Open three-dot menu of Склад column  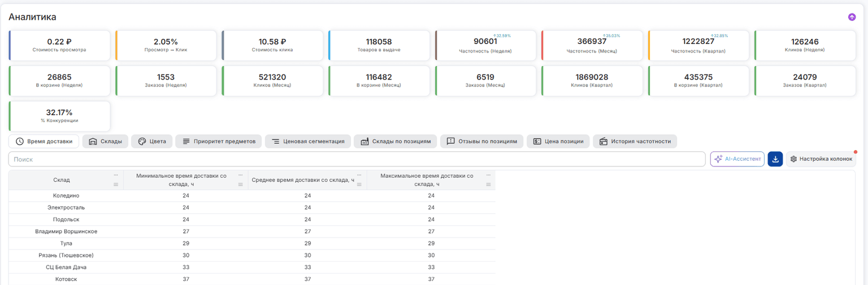click(116, 175)
